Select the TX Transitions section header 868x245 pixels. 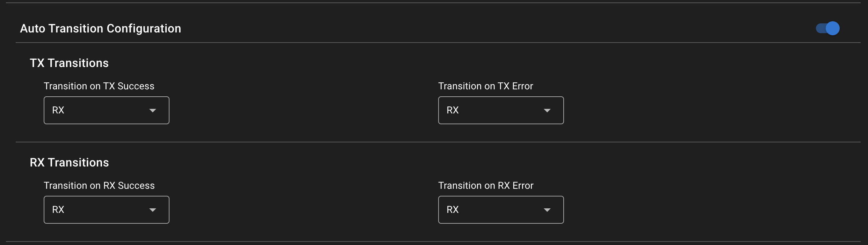click(x=69, y=63)
